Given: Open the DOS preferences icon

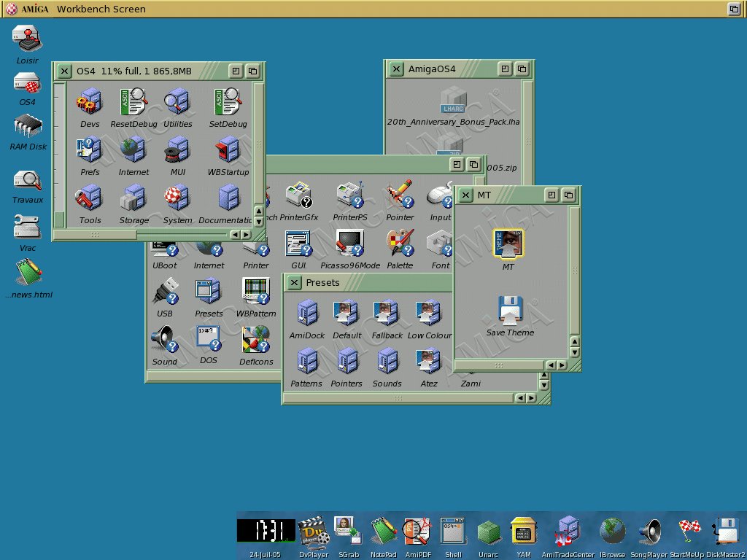Looking at the screenshot, I should (x=208, y=338).
